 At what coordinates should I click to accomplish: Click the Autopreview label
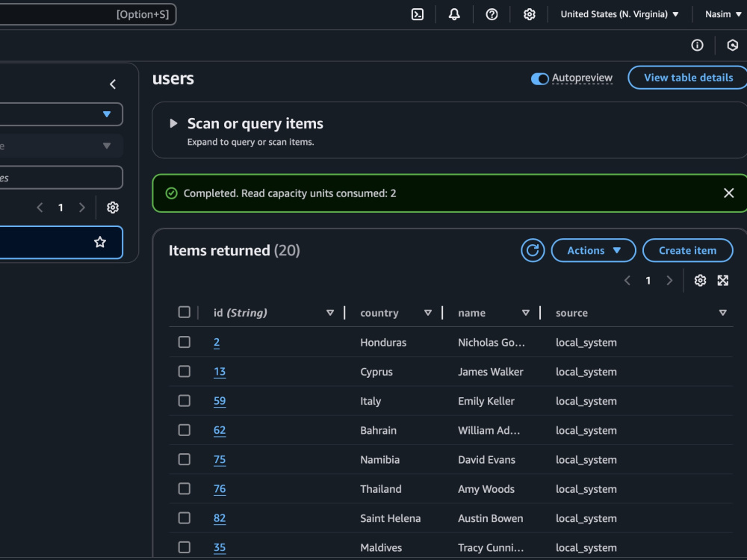582,78
